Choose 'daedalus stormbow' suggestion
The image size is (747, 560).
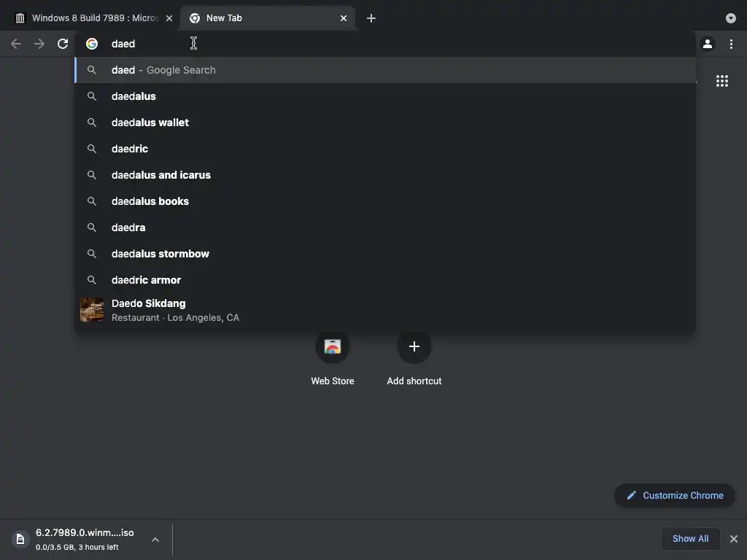(x=385, y=253)
